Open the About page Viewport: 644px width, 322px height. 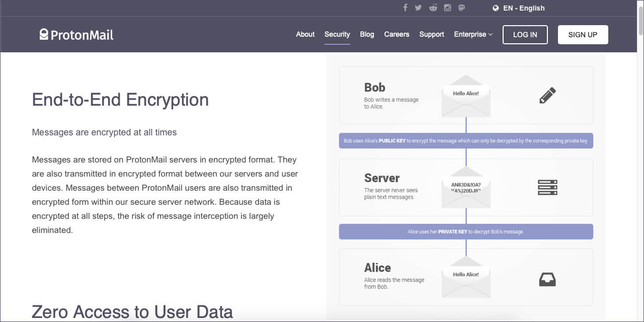click(305, 34)
